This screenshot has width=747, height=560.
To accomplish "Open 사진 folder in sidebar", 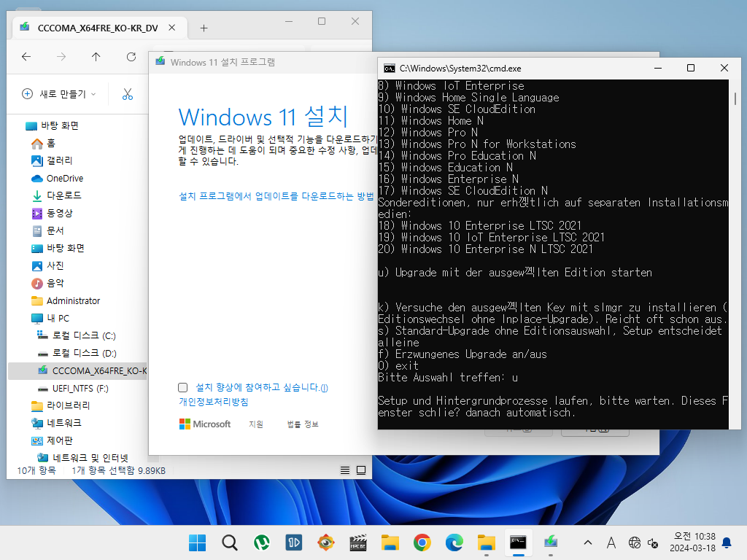I will 47,265.
